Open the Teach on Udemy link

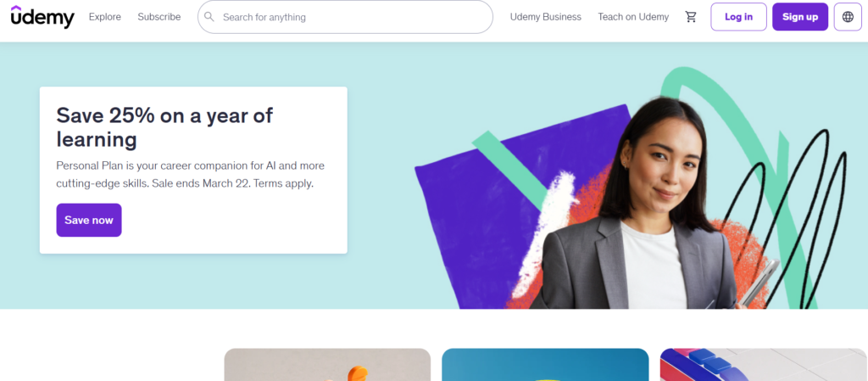[x=633, y=17]
